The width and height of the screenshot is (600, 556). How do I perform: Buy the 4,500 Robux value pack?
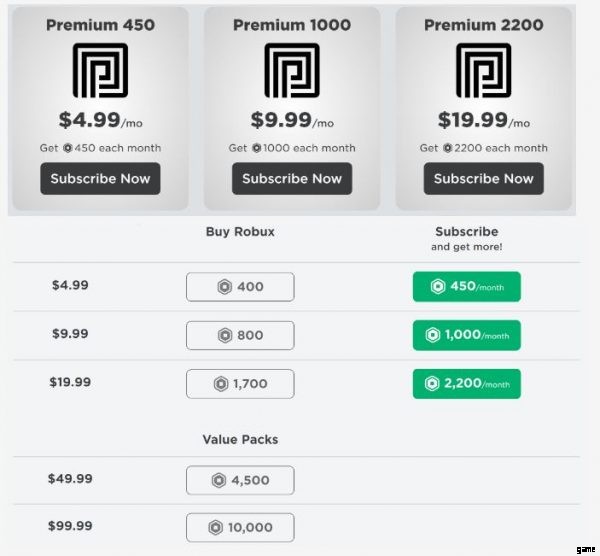tap(240, 480)
